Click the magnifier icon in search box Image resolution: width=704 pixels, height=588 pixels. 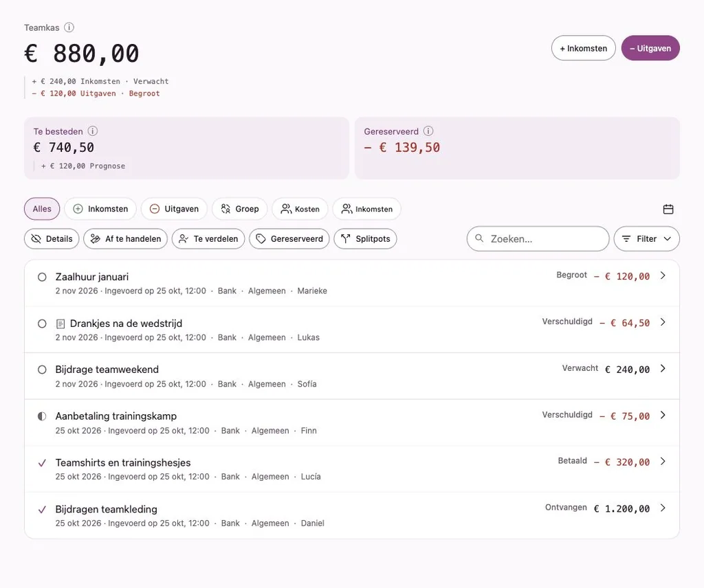click(479, 238)
